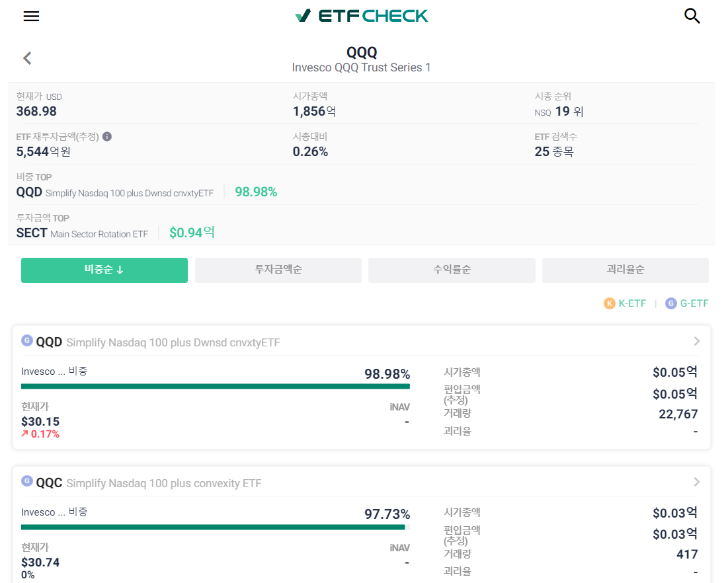This screenshot has height=583, width=728.
Task: Open the hamburger menu
Action: coord(31,17)
